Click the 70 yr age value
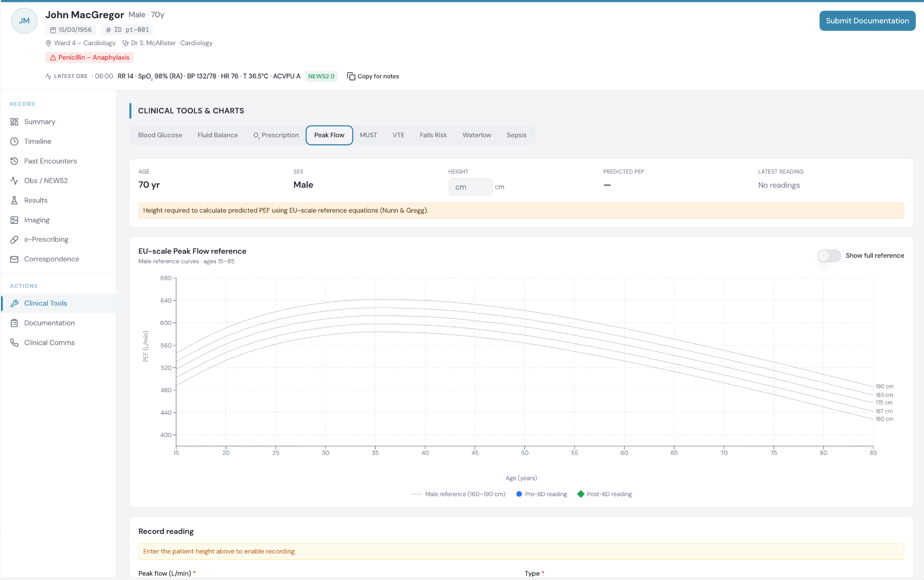Viewport: 924px width, 580px height. pyautogui.click(x=149, y=185)
